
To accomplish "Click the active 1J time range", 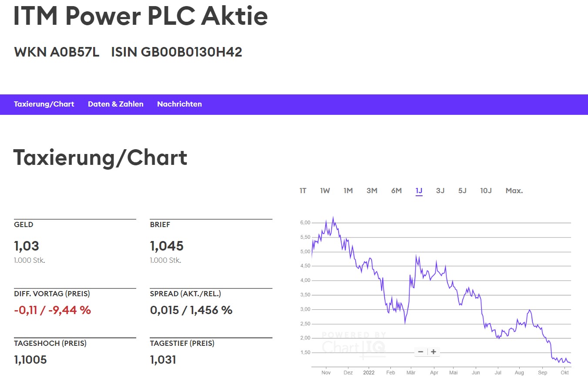I will [x=419, y=191].
